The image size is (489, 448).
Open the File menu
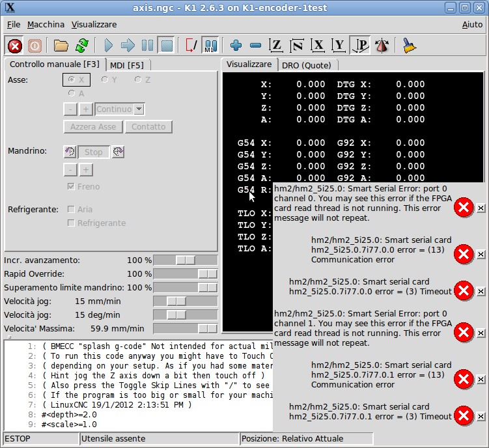14,24
